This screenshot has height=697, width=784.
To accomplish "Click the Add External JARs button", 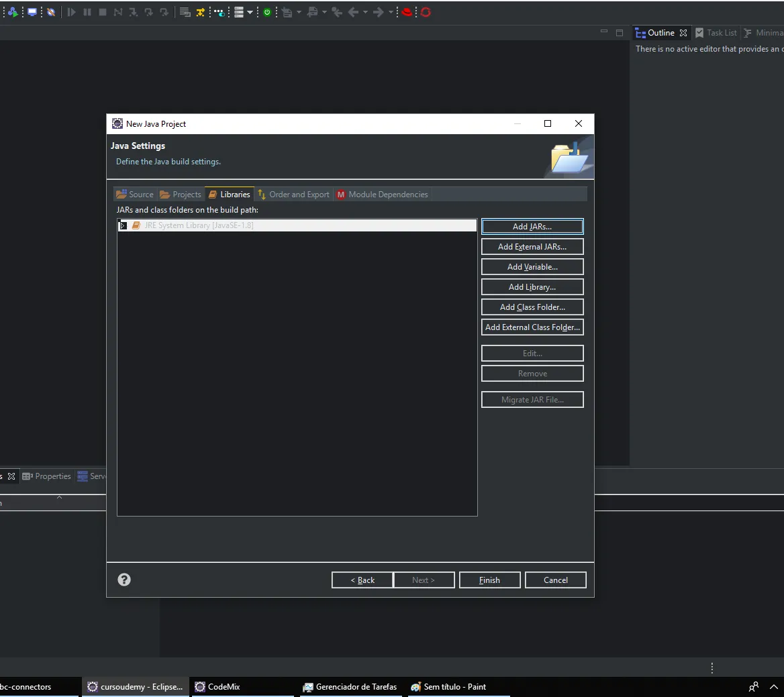I will [x=532, y=247].
